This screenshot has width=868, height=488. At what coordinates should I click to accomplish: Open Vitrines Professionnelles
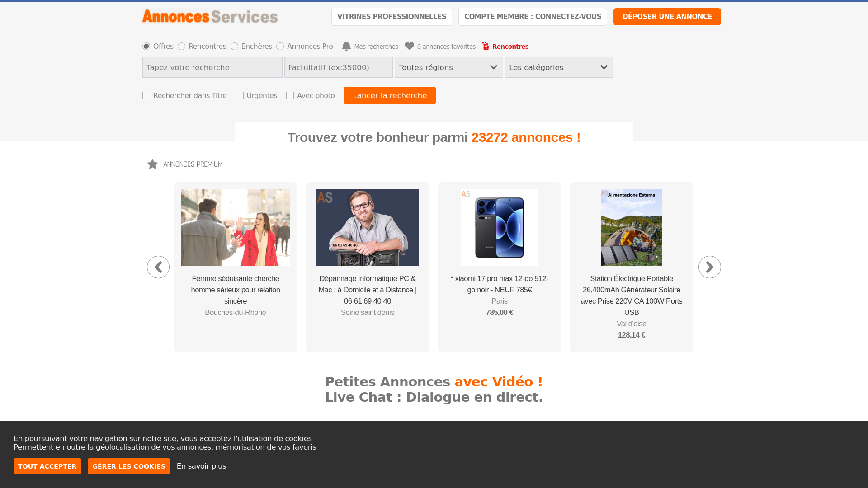pyautogui.click(x=392, y=16)
